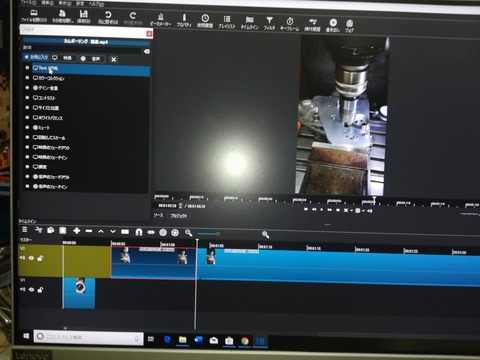
Task: Close the filter list with the X button
Action: tap(114, 59)
